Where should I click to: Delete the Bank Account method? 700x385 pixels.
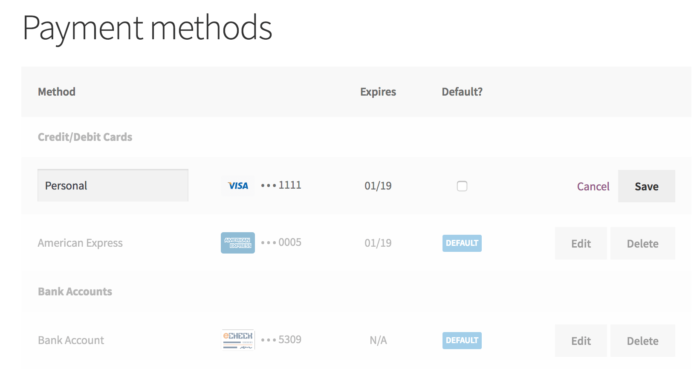click(x=642, y=341)
